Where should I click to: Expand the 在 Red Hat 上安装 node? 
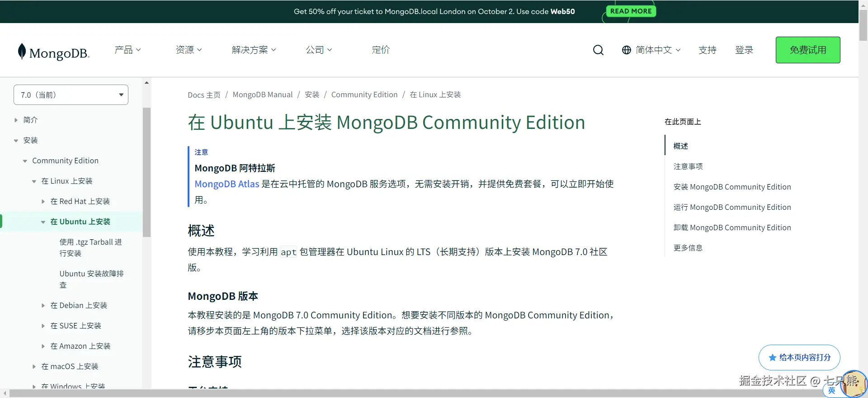[x=43, y=201]
